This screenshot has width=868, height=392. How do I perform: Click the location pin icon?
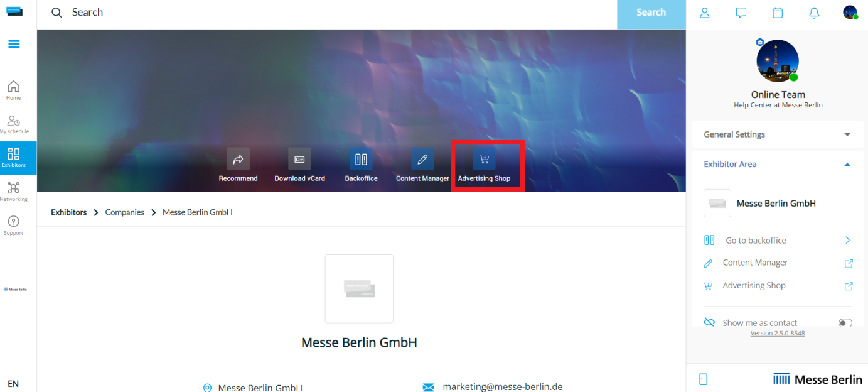click(x=208, y=388)
